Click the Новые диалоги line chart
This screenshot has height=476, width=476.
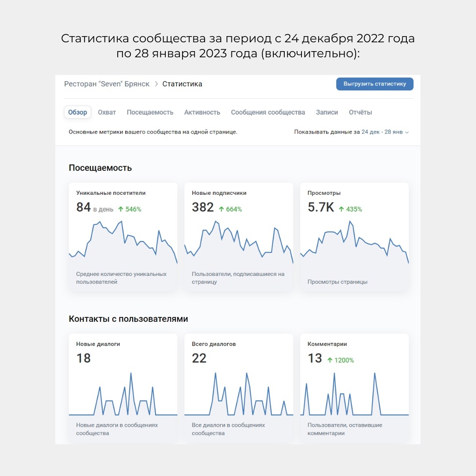coord(123,394)
